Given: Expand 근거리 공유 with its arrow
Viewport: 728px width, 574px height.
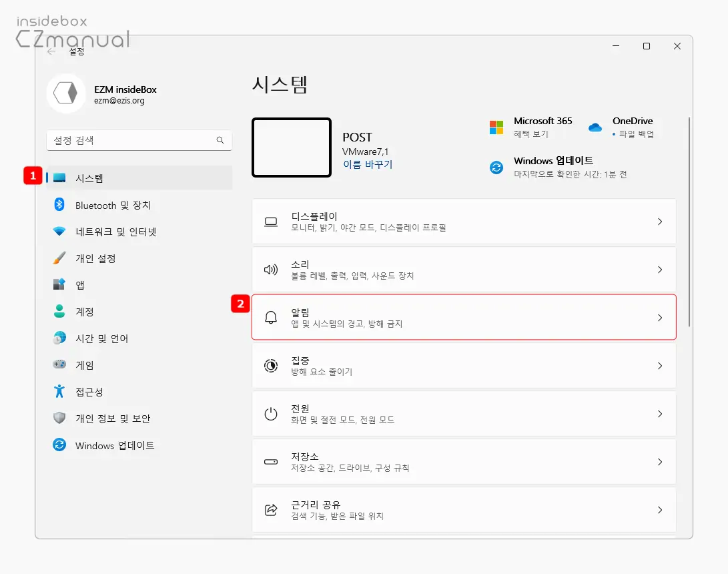Looking at the screenshot, I should pos(660,510).
